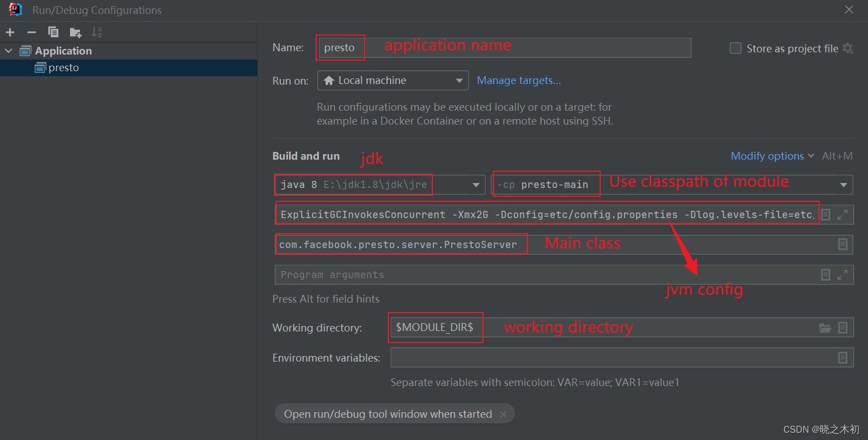Insert macro into Working directory
This screenshot has width=868, height=440.
click(842, 328)
